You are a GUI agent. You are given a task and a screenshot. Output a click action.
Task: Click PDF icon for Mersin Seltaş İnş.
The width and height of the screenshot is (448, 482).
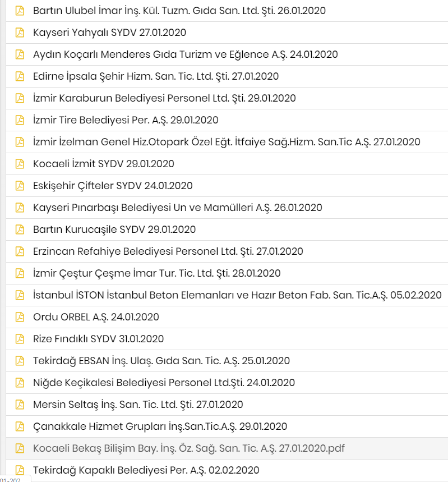click(20, 405)
